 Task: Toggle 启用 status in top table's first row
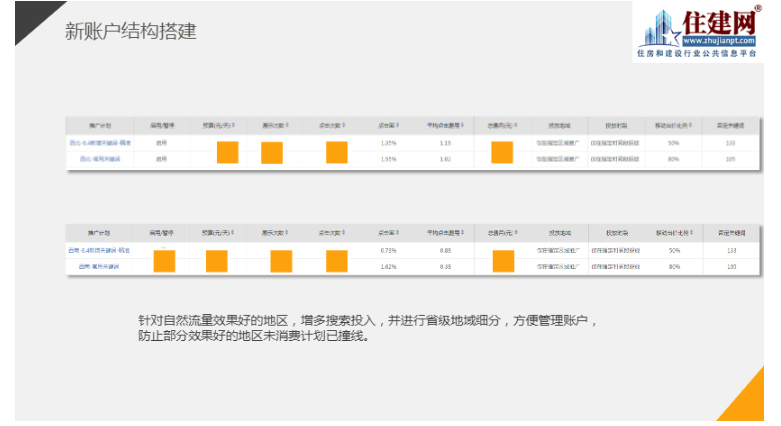pos(161,143)
